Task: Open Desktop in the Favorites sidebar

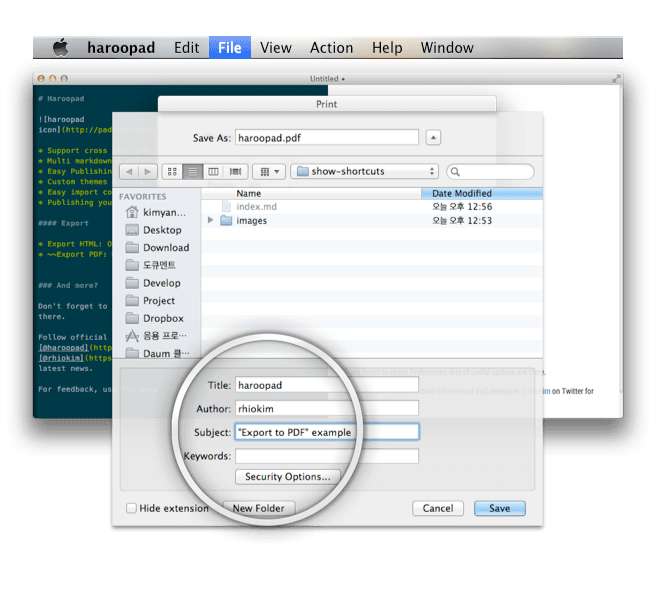Action: click(161, 230)
